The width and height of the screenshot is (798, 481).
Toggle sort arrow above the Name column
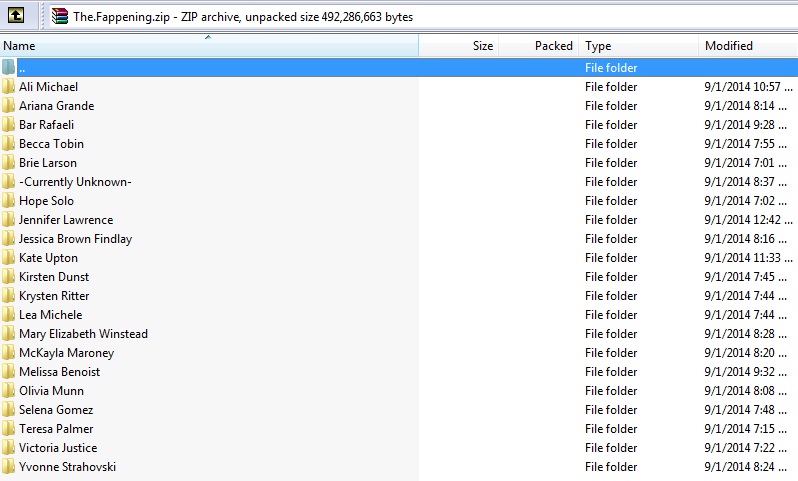[208, 38]
